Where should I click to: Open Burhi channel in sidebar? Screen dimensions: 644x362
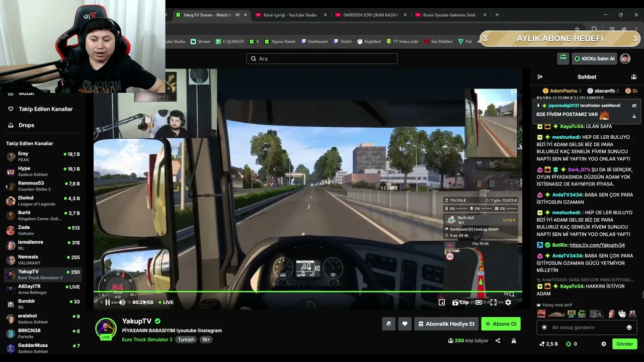(43, 216)
